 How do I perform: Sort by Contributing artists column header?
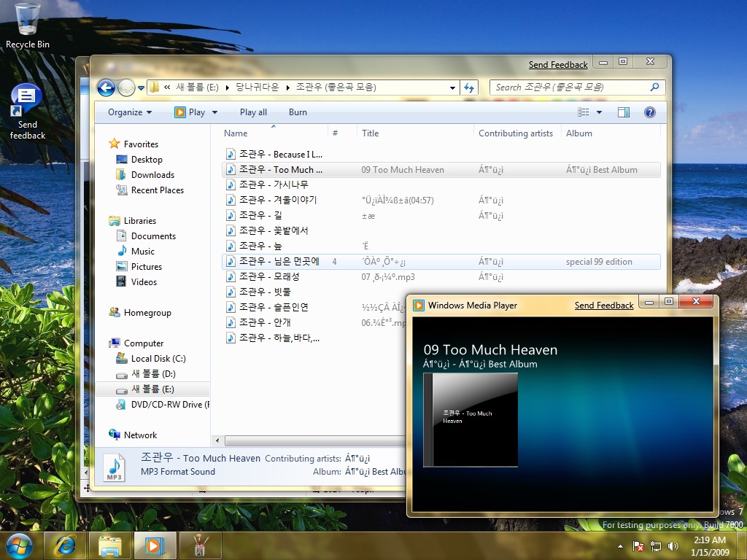pyautogui.click(x=517, y=133)
